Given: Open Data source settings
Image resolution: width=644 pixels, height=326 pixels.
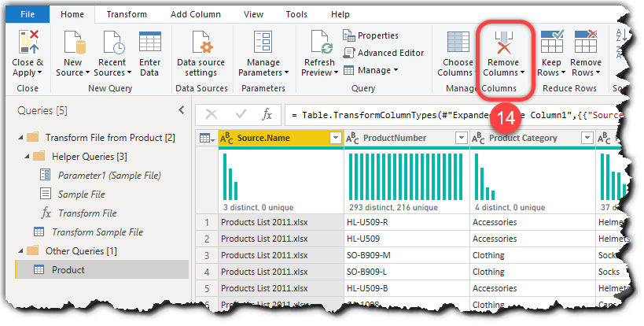Looking at the screenshot, I should [201, 54].
